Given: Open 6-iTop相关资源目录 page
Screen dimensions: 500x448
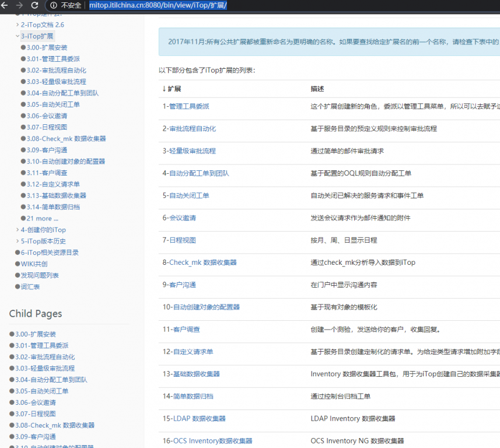Looking at the screenshot, I should pyautogui.click(x=50, y=253).
